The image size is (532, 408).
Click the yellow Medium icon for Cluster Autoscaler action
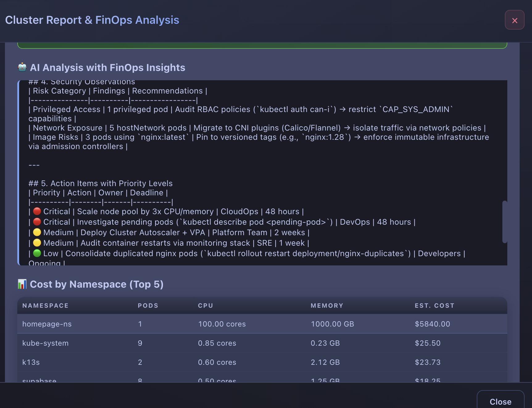37,232
